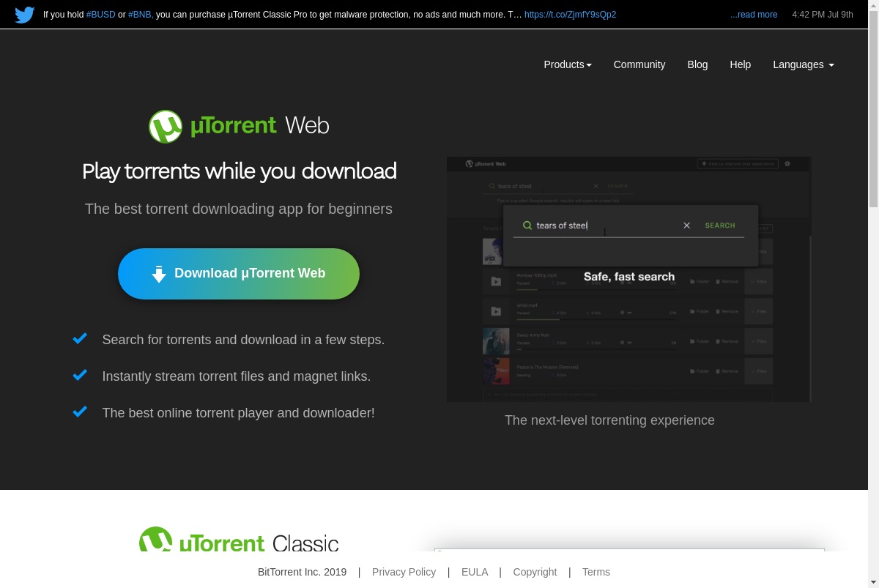Click the download arrow icon in button
The image size is (879, 588).
pos(159,274)
